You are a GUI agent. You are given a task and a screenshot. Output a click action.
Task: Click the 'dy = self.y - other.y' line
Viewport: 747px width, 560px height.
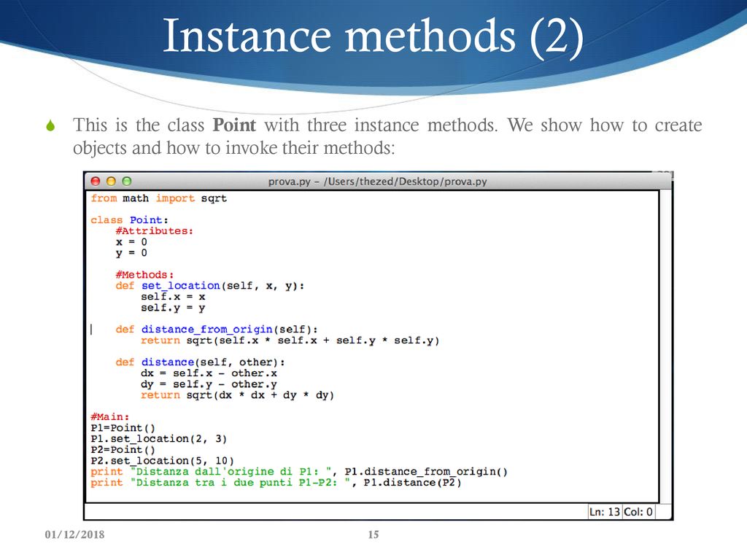pos(209,384)
